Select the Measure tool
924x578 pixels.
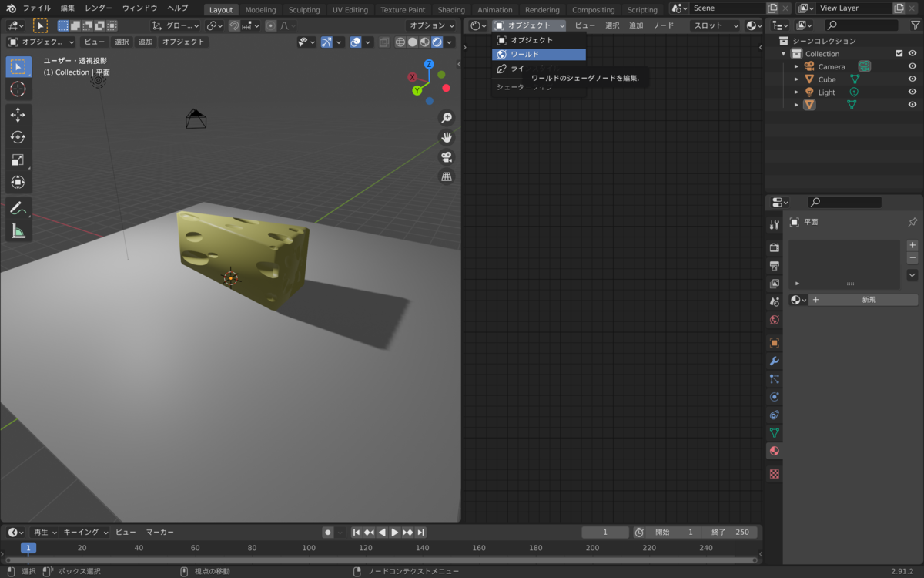tap(18, 230)
